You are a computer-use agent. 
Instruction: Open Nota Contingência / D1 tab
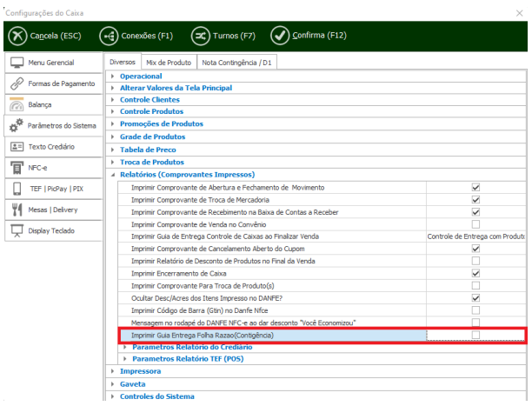[x=236, y=63]
